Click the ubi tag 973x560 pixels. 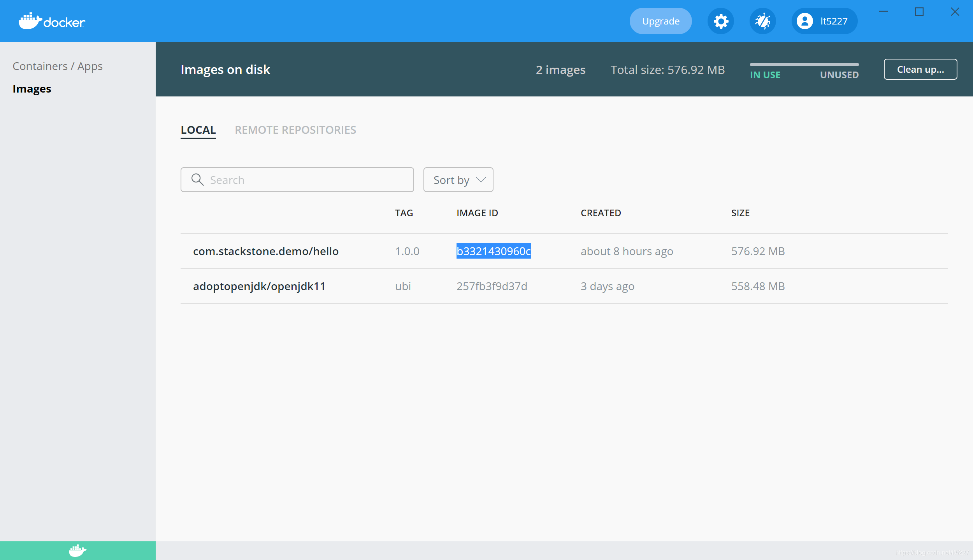403,286
